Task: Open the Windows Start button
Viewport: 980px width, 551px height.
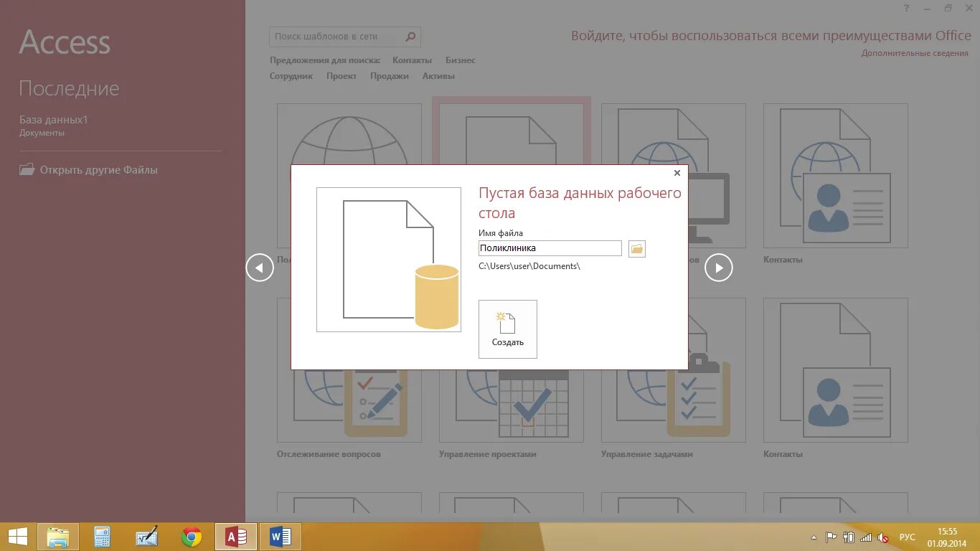Action: (x=17, y=537)
